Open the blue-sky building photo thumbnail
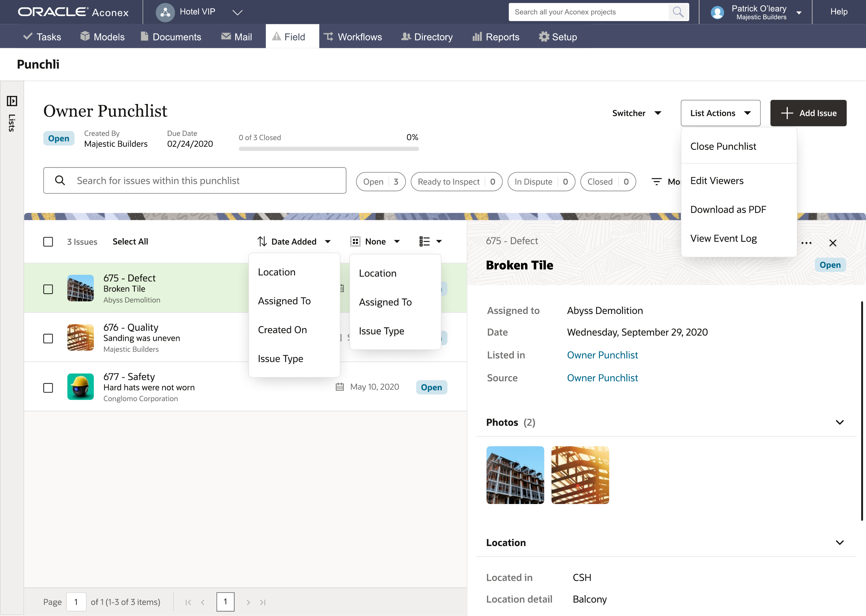The height and width of the screenshot is (616, 866). 515,475
